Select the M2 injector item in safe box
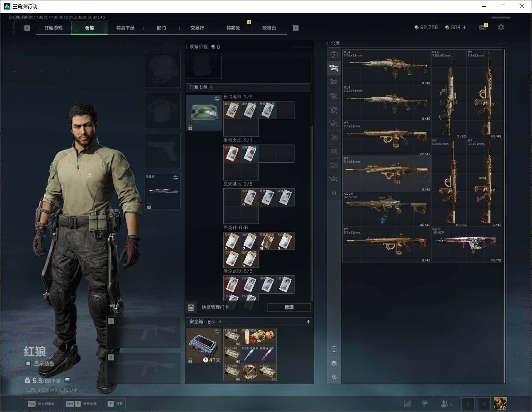This screenshot has height=412, width=532. [x=250, y=354]
